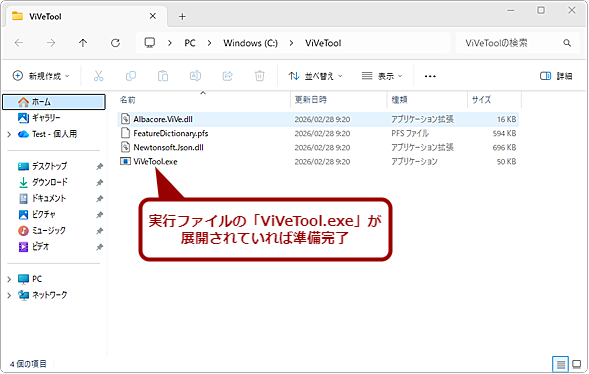Select ホーム in navigation pane
The width and height of the screenshot is (589, 374).
click(x=54, y=102)
